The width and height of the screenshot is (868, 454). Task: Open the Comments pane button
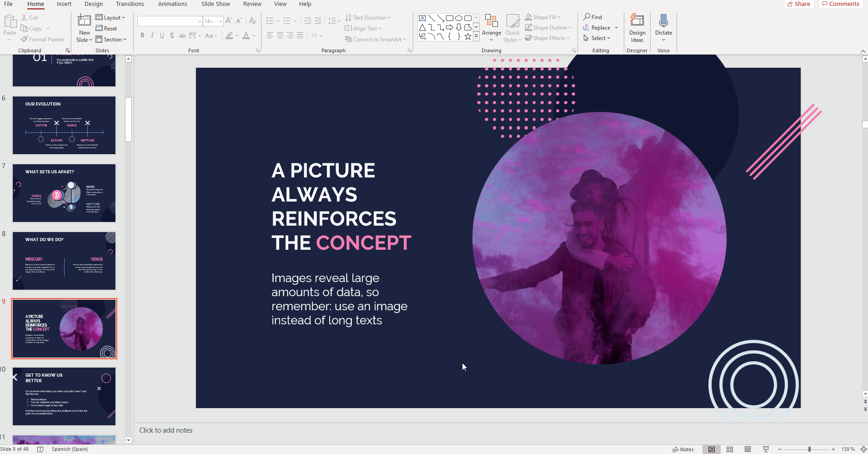(841, 4)
